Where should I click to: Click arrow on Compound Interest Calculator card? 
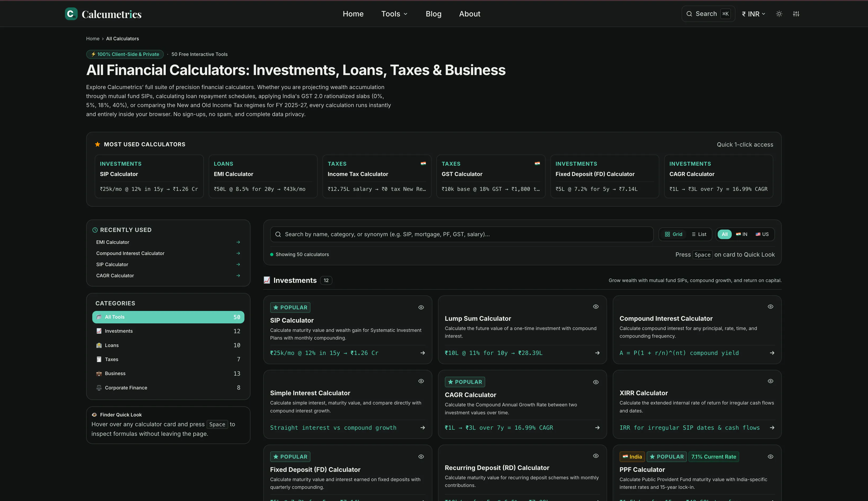(x=772, y=353)
